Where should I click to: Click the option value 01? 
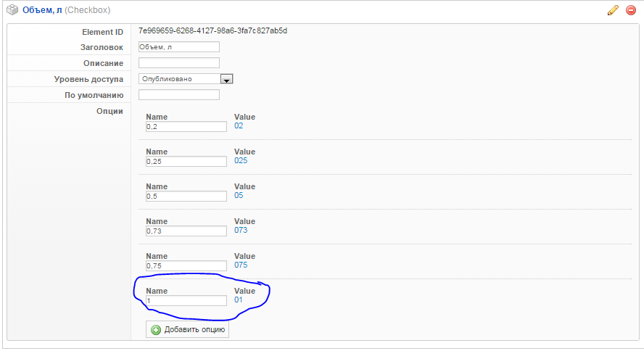tap(239, 300)
